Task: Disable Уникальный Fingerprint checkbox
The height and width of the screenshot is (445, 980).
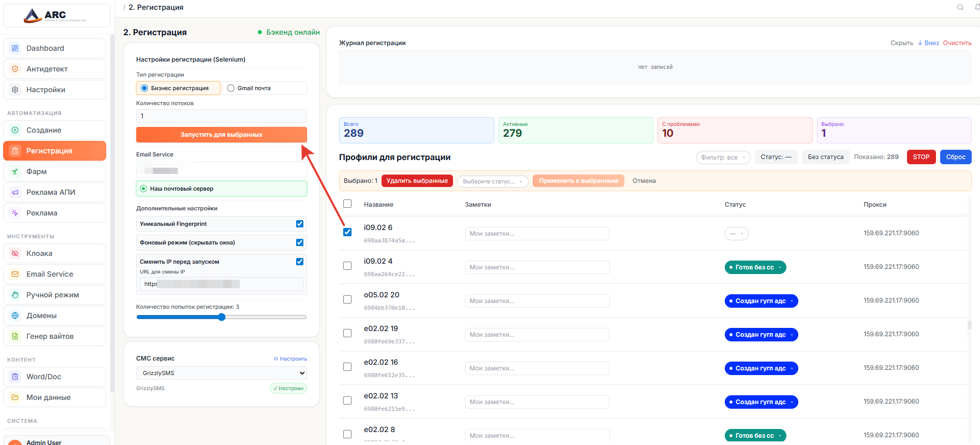Action: (x=299, y=224)
